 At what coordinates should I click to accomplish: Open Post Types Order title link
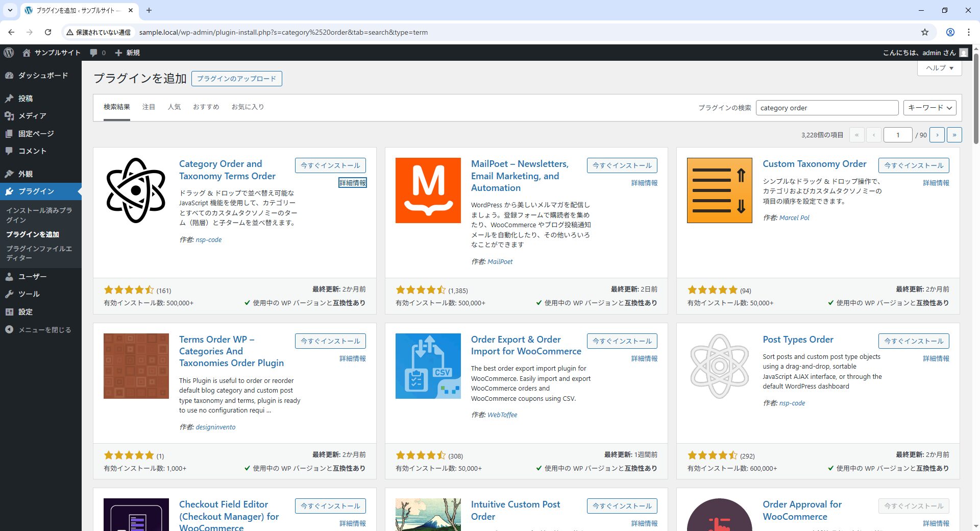coord(798,340)
